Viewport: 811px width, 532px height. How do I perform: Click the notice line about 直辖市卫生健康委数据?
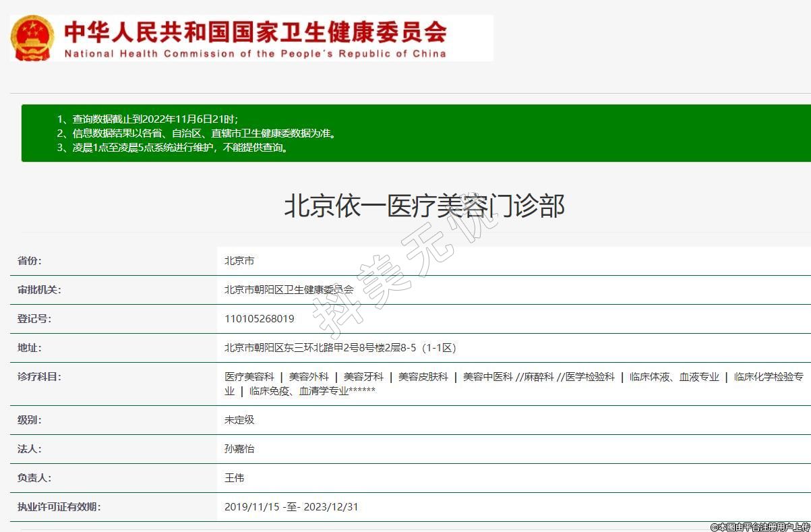pyautogui.click(x=196, y=134)
